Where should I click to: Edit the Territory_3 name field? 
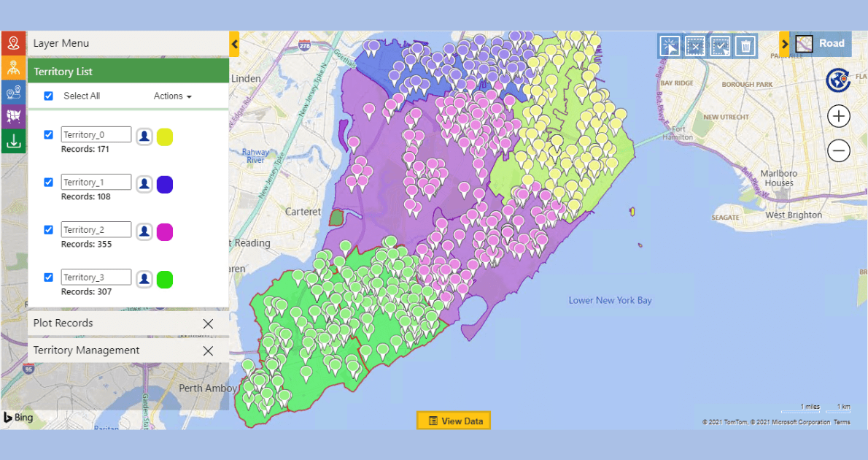(96, 277)
